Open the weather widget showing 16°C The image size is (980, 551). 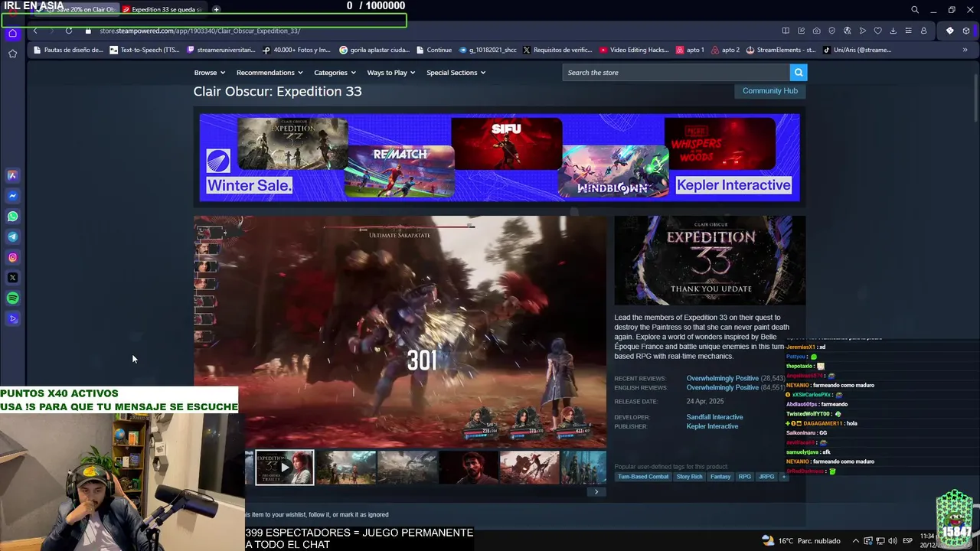802,541
